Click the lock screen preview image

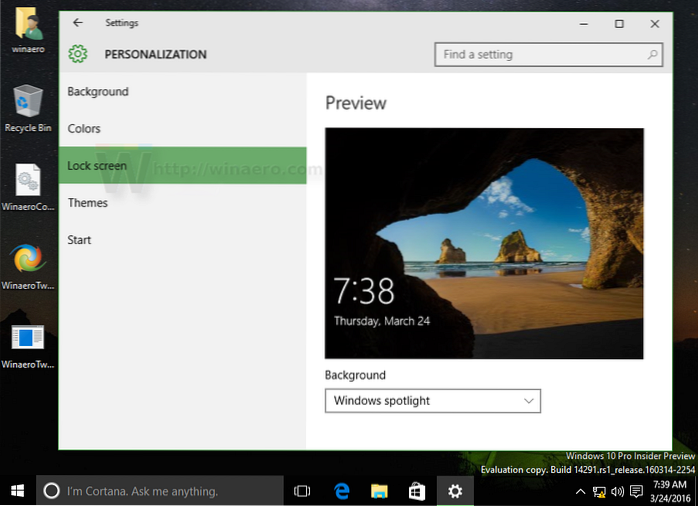(484, 243)
